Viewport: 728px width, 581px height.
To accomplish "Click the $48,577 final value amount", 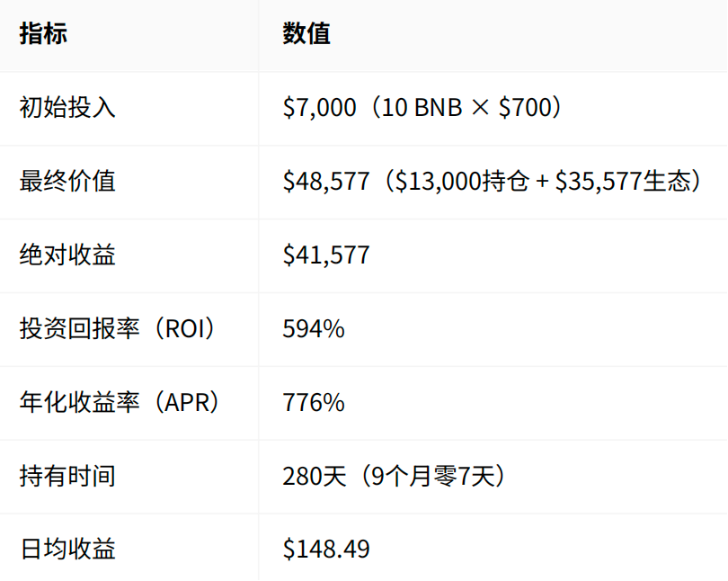I will coord(326,182).
